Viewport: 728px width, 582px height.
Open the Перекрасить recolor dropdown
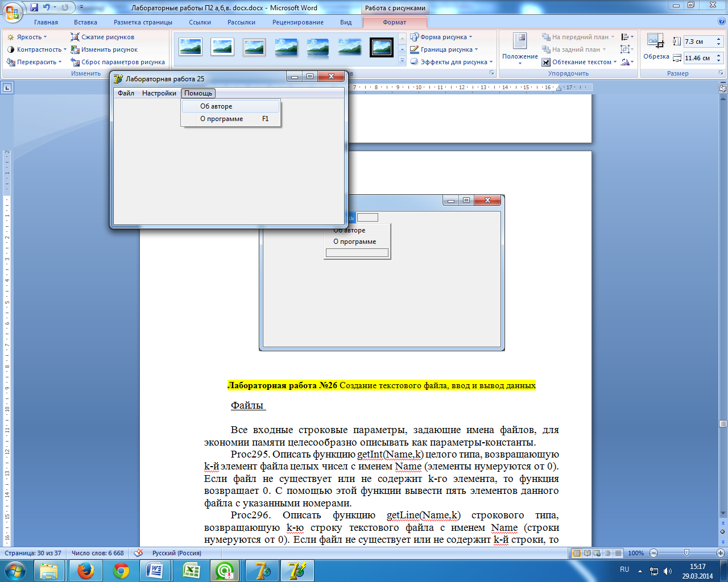pyautogui.click(x=34, y=62)
